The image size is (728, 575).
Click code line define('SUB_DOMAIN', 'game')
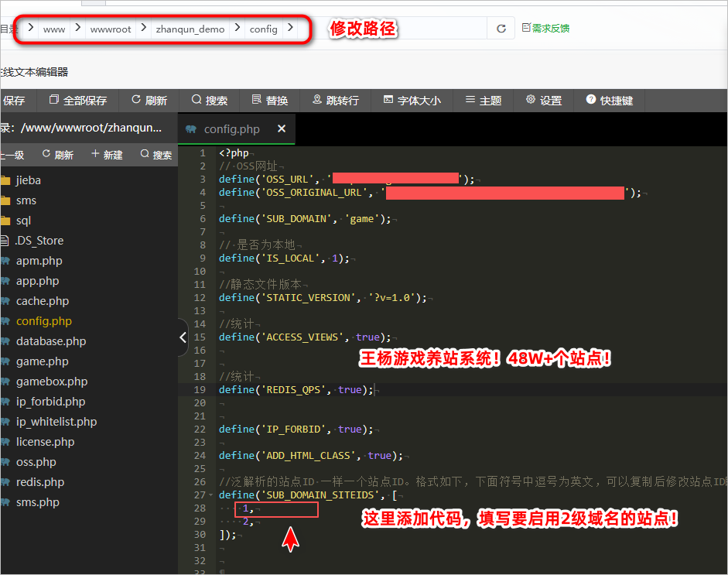pyautogui.click(x=306, y=219)
